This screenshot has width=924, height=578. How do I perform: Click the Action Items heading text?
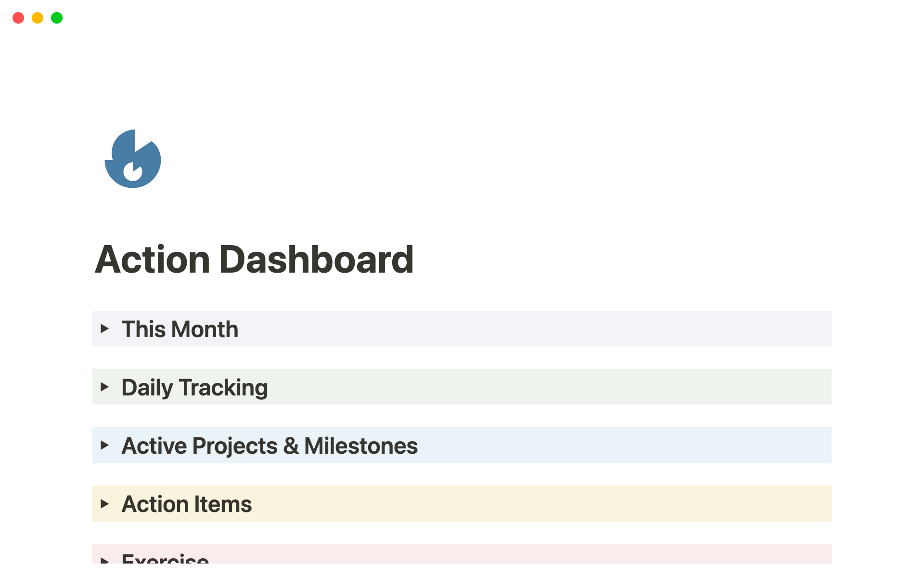coord(187,504)
